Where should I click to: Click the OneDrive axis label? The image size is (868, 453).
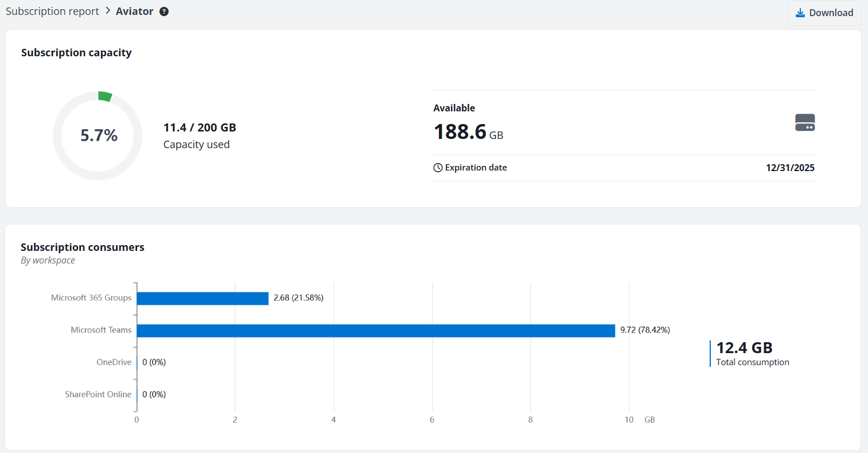(x=114, y=362)
